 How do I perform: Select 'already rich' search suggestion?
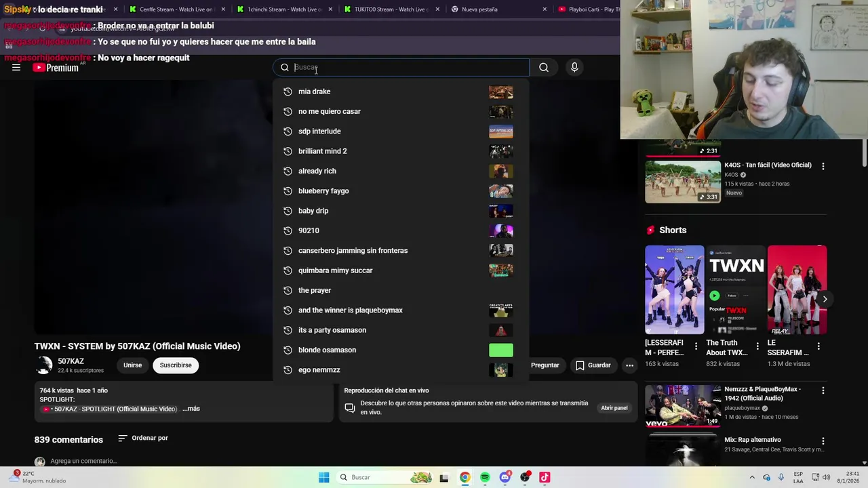click(x=401, y=171)
